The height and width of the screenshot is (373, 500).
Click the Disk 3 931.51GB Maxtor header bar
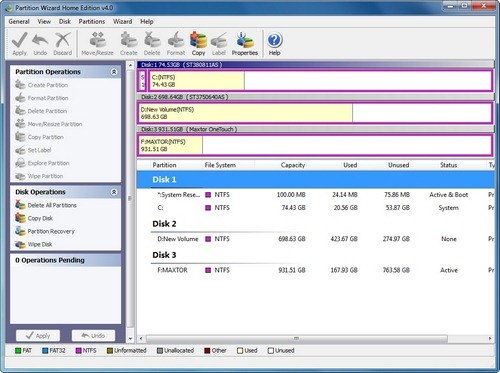[x=315, y=129]
